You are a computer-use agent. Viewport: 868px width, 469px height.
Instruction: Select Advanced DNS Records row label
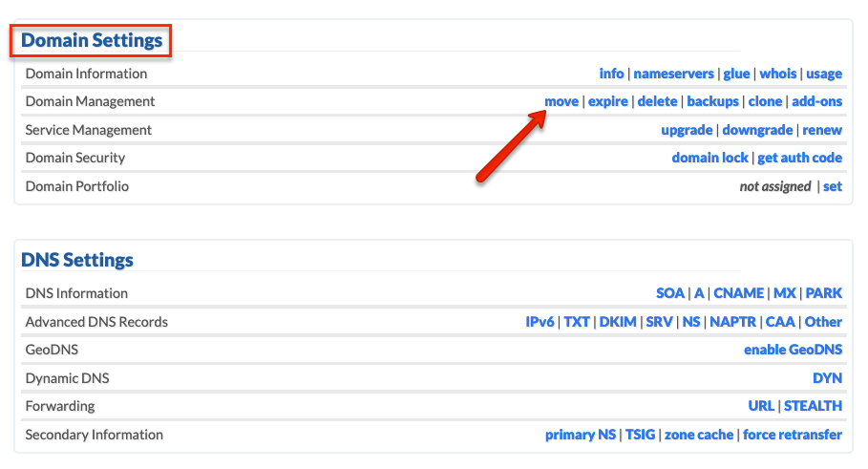click(96, 322)
